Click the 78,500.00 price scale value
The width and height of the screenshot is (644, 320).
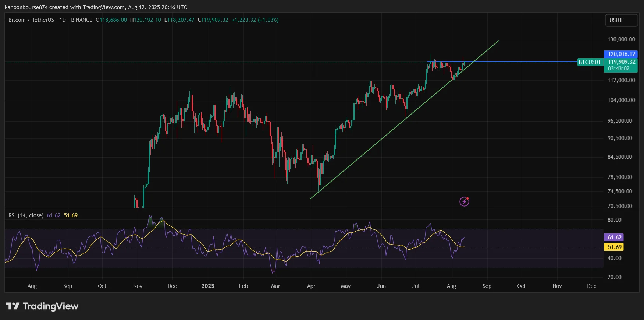[620, 177]
